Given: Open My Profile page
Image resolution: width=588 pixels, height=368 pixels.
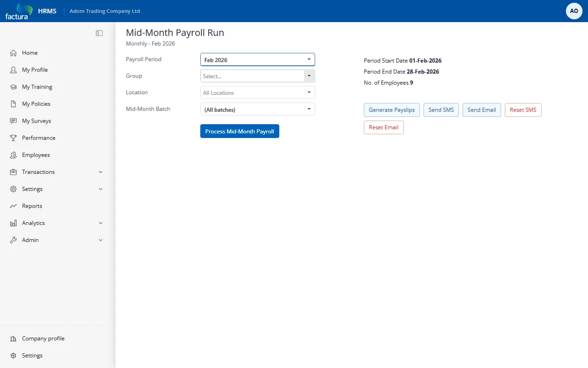Looking at the screenshot, I should pos(35,70).
